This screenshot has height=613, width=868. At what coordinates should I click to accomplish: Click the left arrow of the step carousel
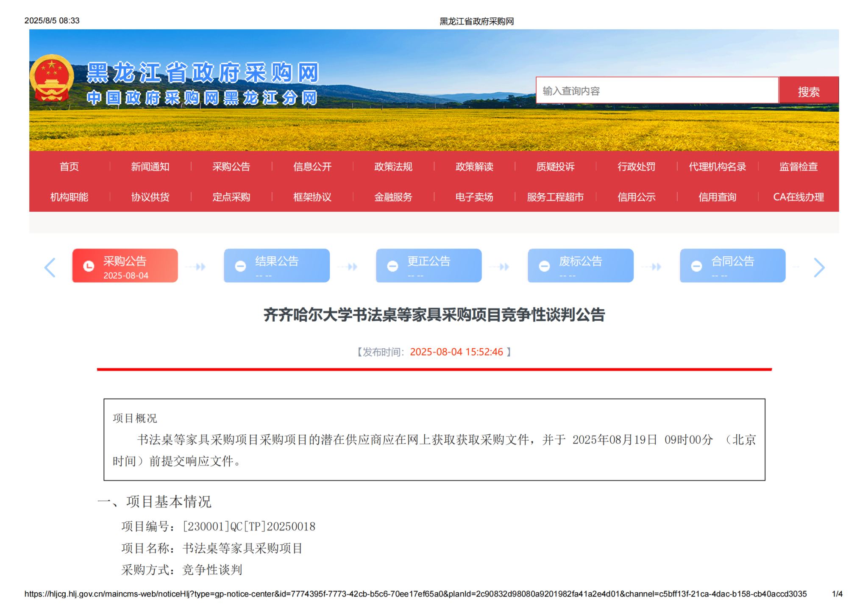pos(50,267)
